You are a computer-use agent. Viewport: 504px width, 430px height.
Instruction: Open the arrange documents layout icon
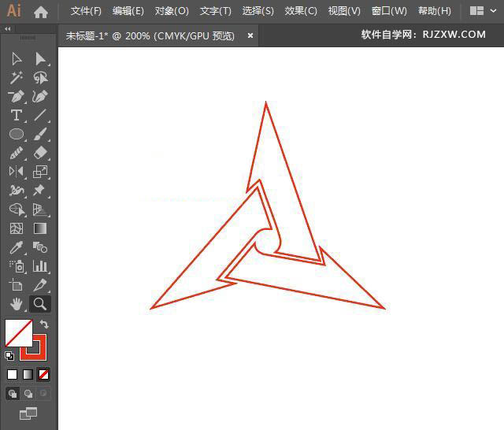[476, 11]
